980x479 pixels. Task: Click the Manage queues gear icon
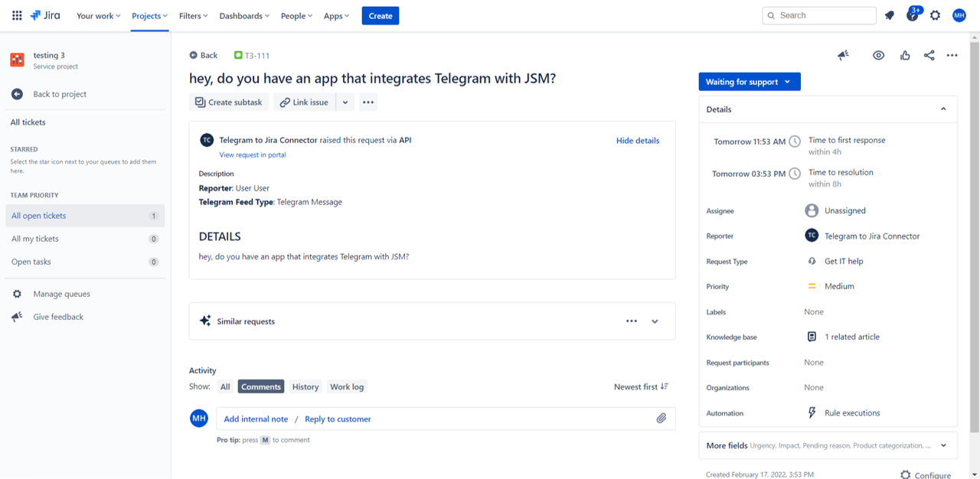click(x=17, y=294)
